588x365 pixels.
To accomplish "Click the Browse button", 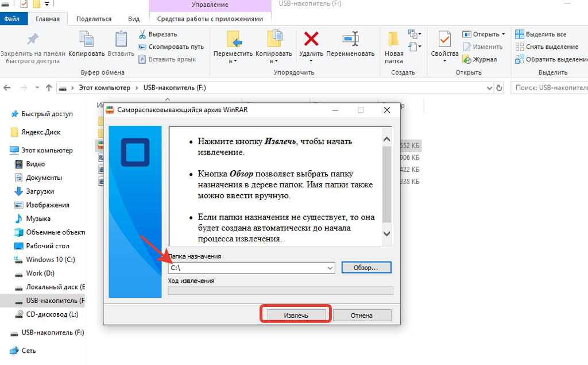I will point(366,268).
